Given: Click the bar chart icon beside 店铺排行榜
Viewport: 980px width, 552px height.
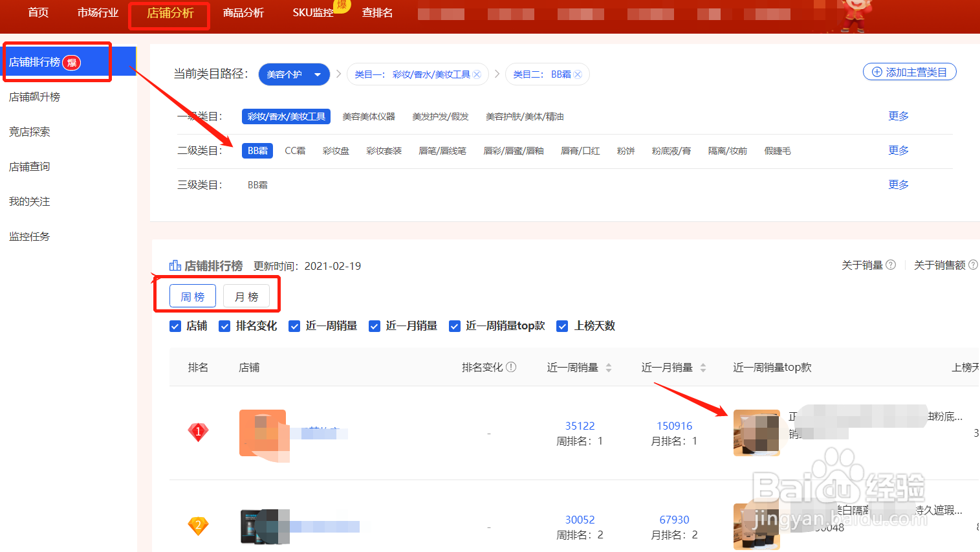Looking at the screenshot, I should coord(175,265).
